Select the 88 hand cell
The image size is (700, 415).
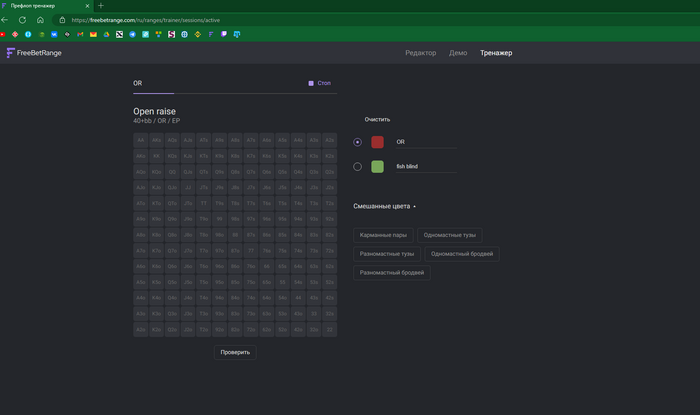point(235,235)
